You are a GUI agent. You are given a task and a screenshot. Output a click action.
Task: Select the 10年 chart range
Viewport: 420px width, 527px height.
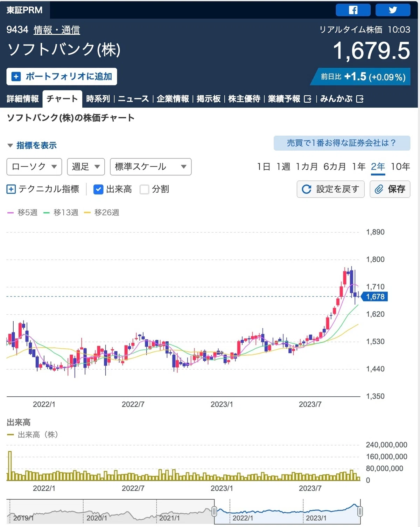coord(400,167)
